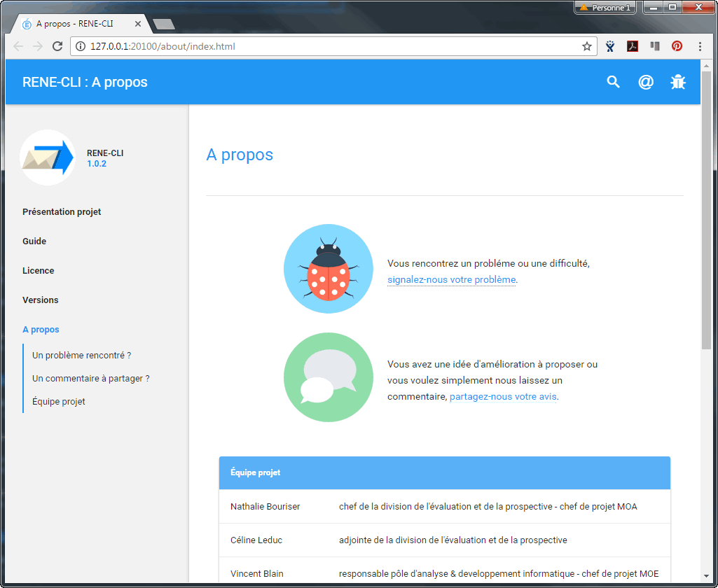718x588 pixels.
Task: Click the @ contact icon in header
Action: point(646,82)
